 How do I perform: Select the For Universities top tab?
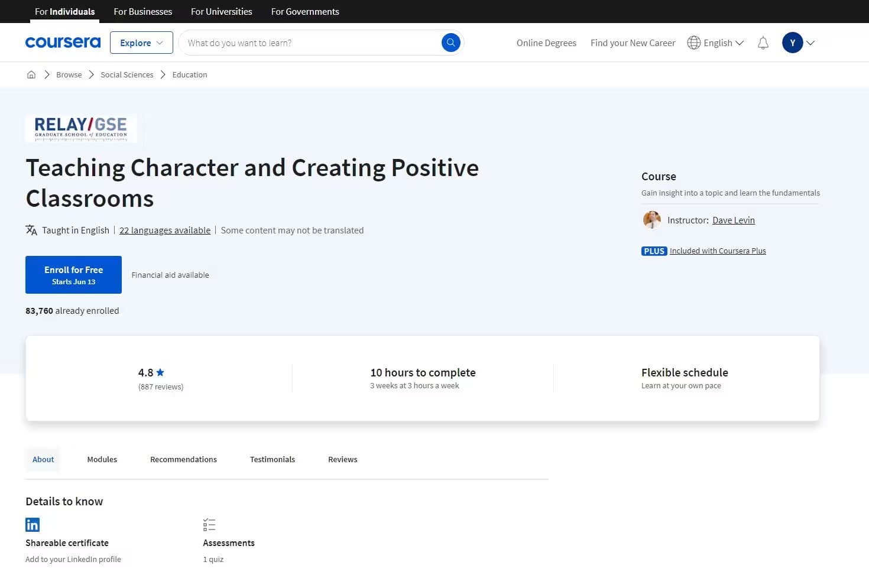221,11
